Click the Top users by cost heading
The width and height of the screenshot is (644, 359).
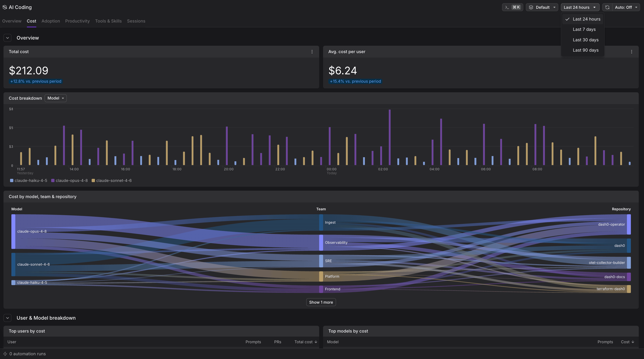pyautogui.click(x=27, y=331)
